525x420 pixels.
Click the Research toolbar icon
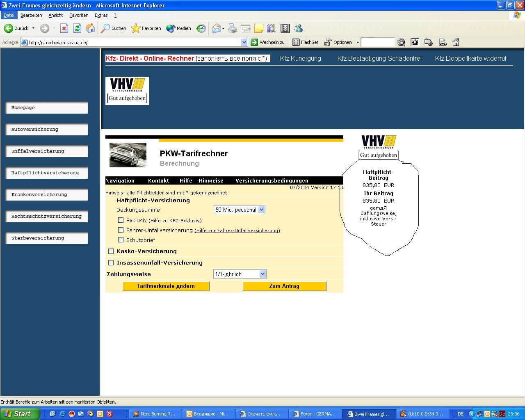[271, 28]
